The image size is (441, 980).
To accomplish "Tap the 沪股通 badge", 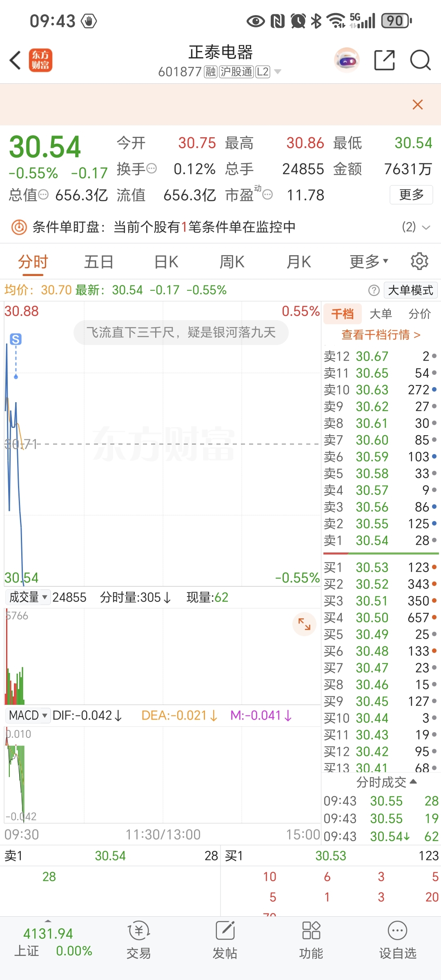I will 236,72.
